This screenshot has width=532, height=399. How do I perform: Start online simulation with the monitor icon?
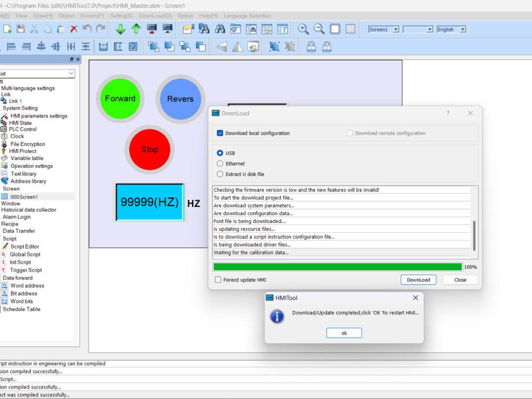167,29
